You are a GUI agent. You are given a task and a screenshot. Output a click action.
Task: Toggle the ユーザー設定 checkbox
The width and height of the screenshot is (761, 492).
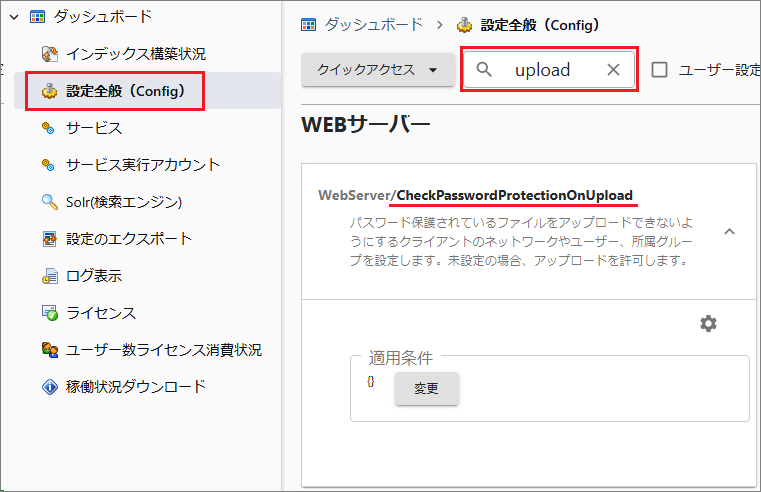(660, 70)
